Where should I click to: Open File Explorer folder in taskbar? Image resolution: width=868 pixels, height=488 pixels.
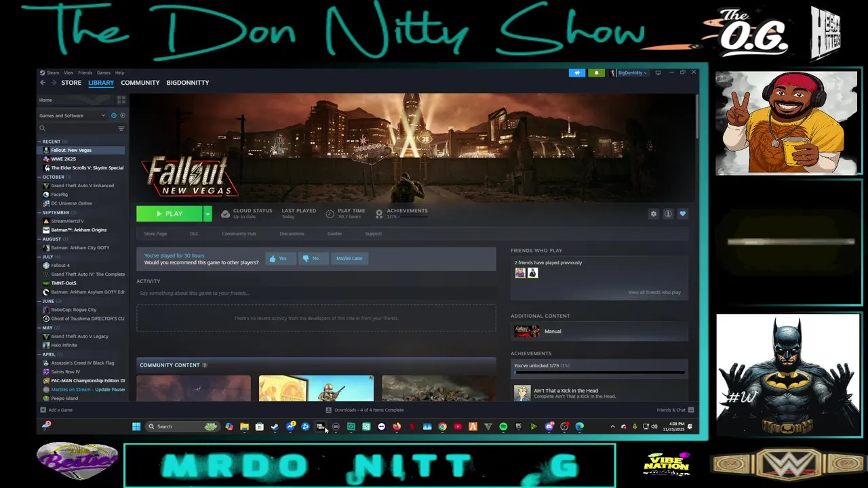pos(244,426)
